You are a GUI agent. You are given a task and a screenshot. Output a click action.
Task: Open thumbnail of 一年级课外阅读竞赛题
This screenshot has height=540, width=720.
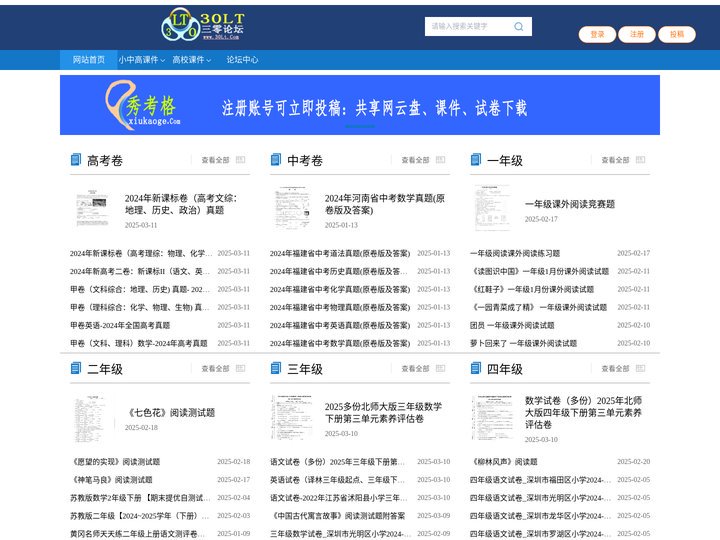(492, 208)
